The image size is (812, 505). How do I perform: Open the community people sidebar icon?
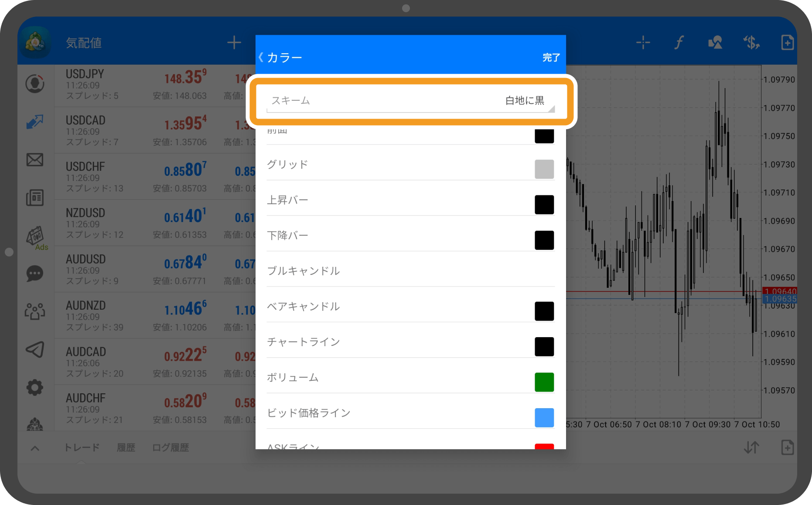click(35, 311)
